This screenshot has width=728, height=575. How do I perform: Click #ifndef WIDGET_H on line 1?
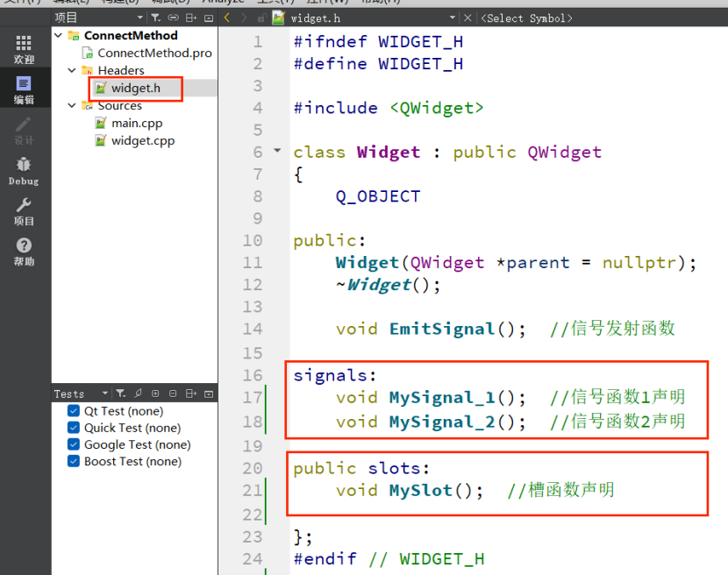click(378, 42)
